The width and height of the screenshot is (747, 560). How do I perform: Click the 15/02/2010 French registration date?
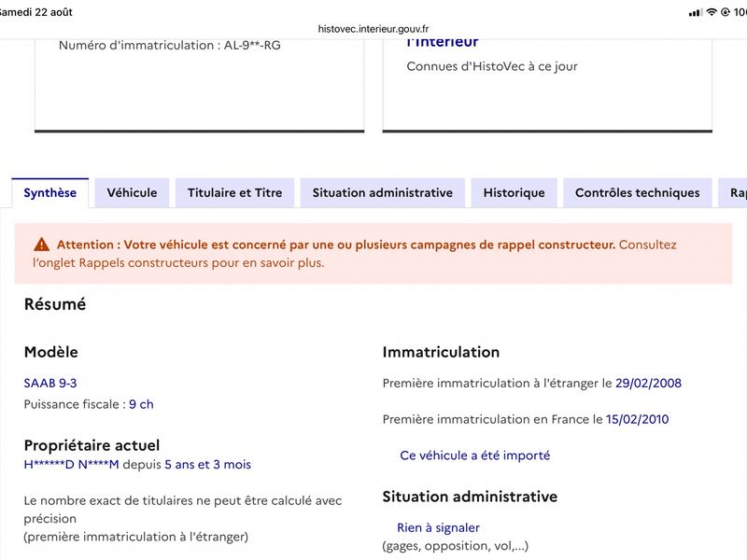click(x=638, y=419)
